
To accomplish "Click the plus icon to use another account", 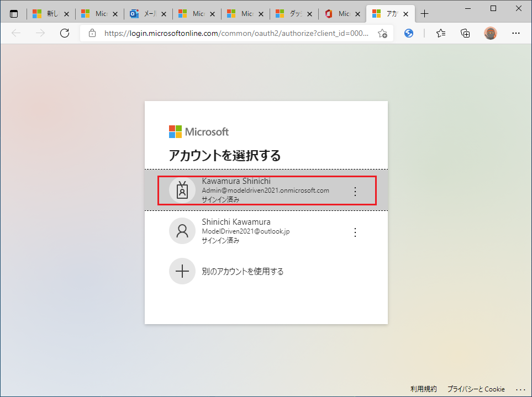I will (182, 271).
